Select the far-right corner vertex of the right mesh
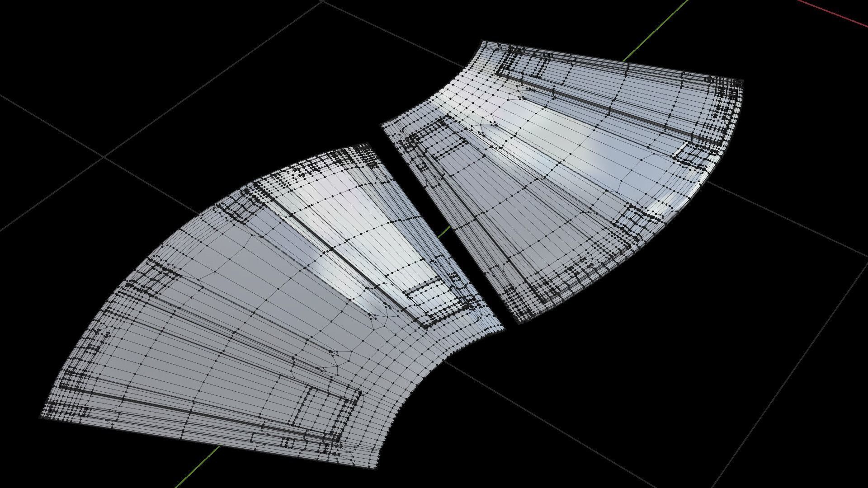 pos(742,80)
